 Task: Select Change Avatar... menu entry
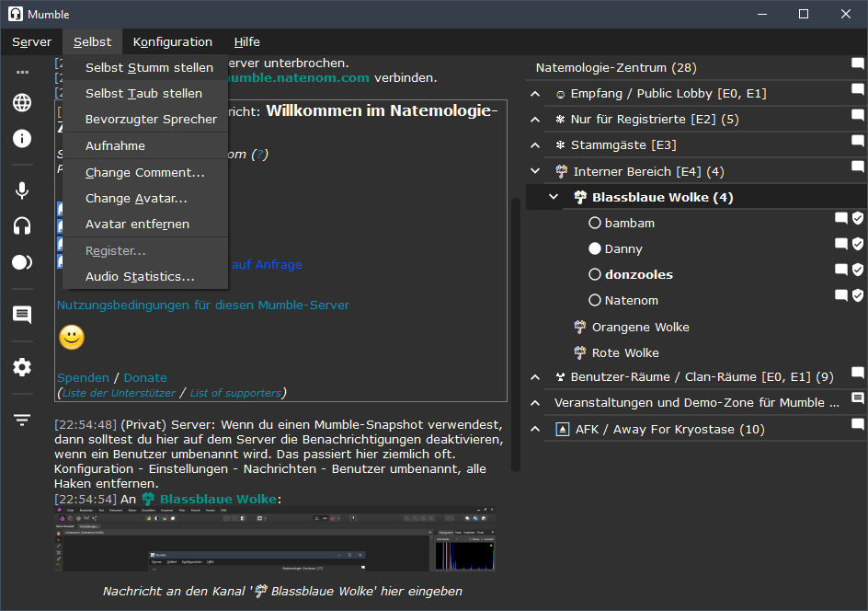(x=145, y=199)
